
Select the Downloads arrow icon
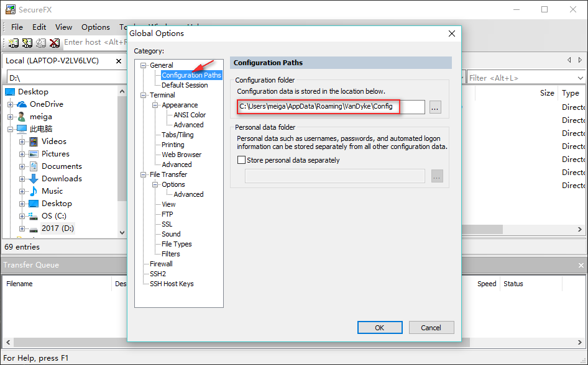click(x=34, y=179)
